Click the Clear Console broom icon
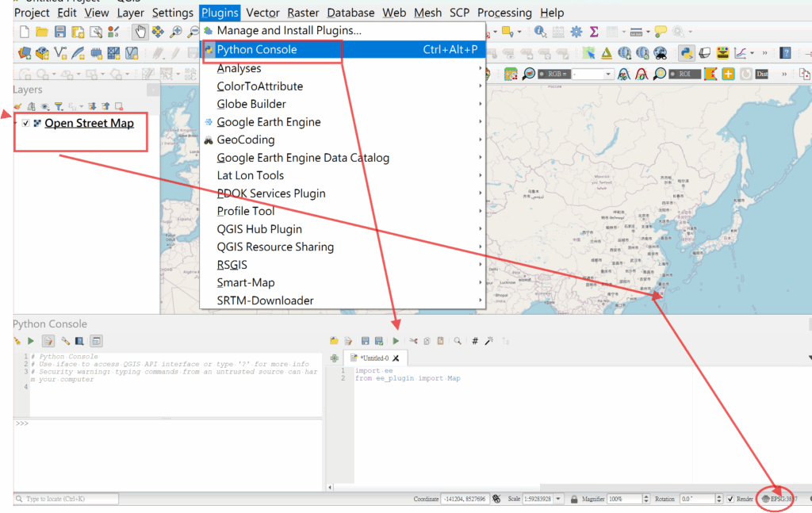 pos(17,341)
